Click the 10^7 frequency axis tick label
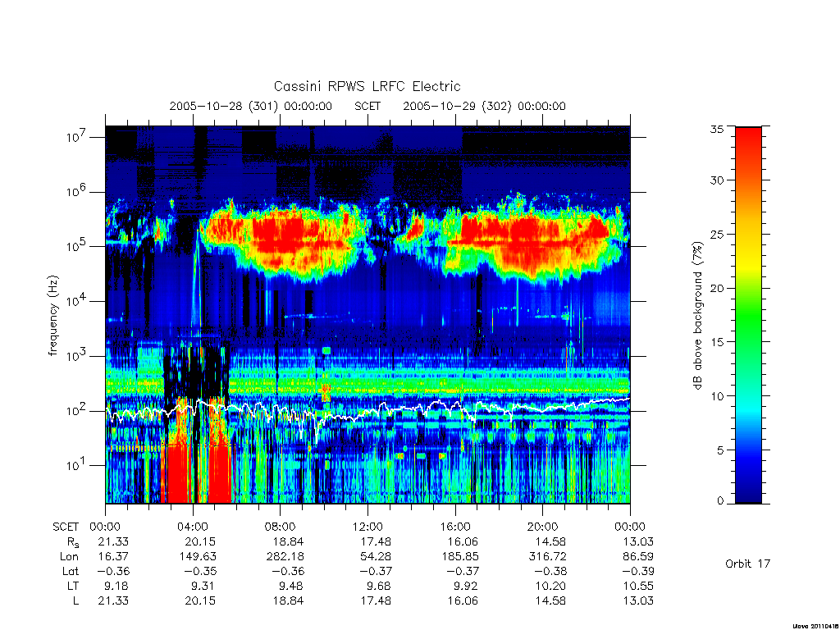 coord(78,137)
